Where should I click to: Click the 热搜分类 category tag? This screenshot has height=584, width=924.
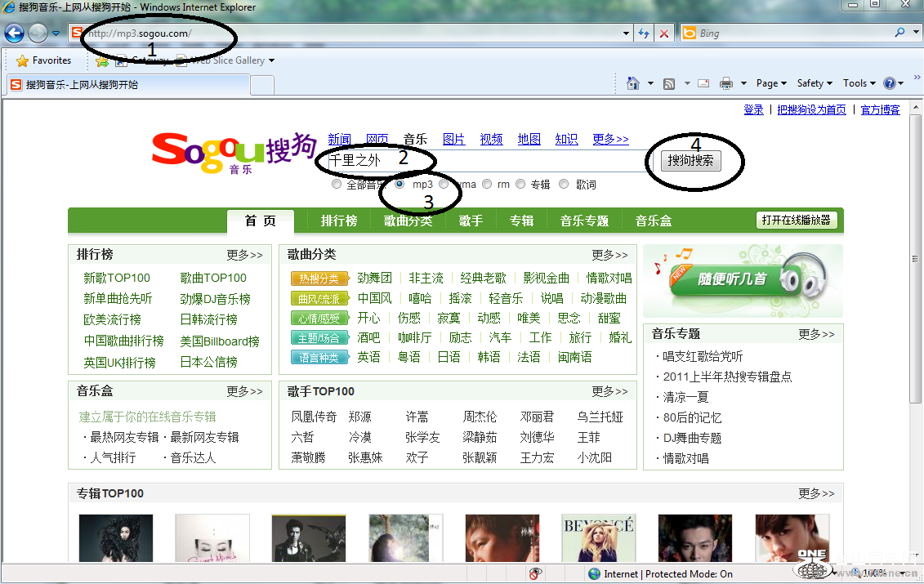[319, 279]
